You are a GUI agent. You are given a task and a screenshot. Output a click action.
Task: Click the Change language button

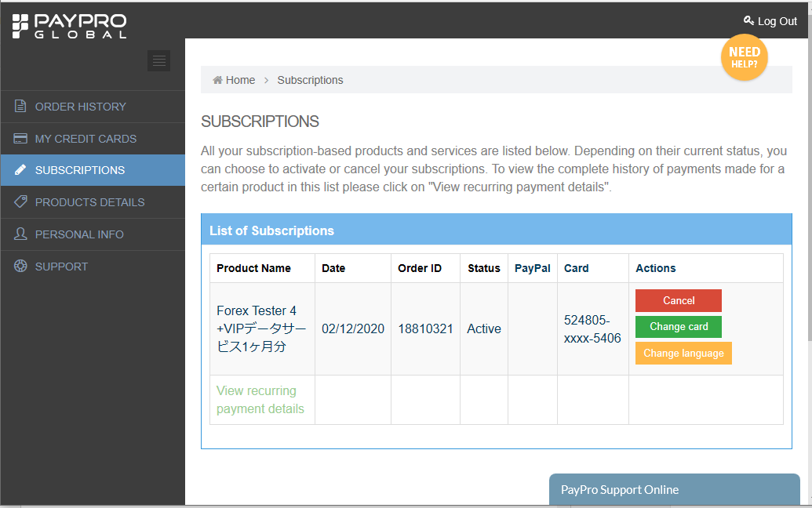pos(683,354)
